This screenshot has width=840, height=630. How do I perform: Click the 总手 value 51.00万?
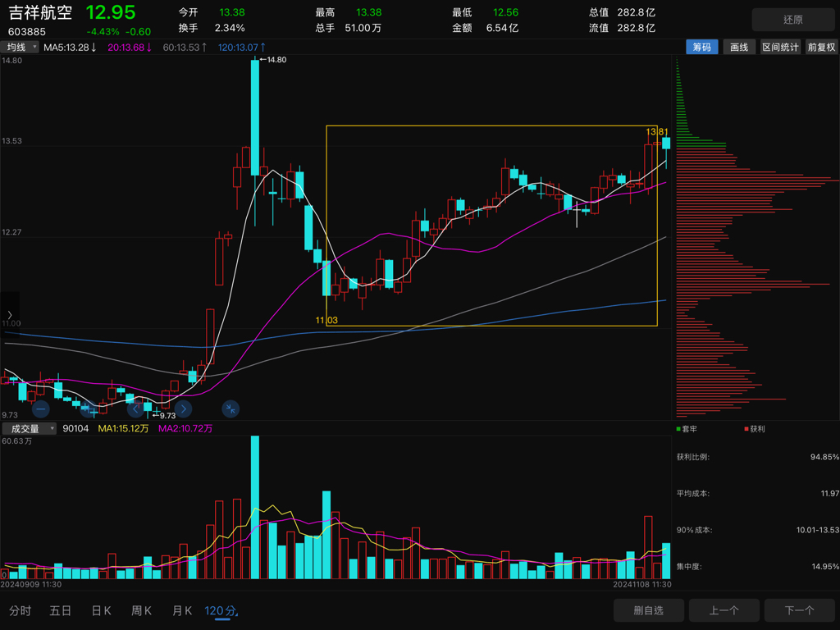pos(363,28)
